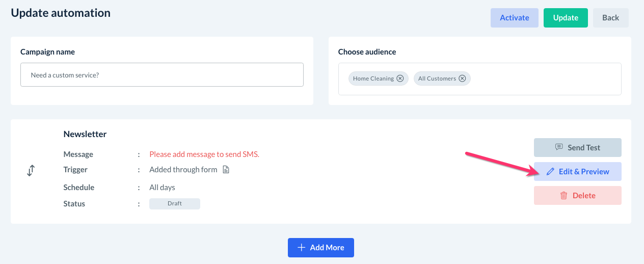
Task: Select the All Customers audience chip
Action: 437,78
